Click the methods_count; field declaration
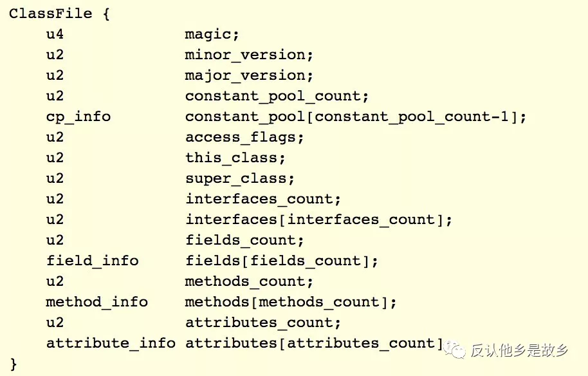This screenshot has width=588, height=376. coord(249,281)
